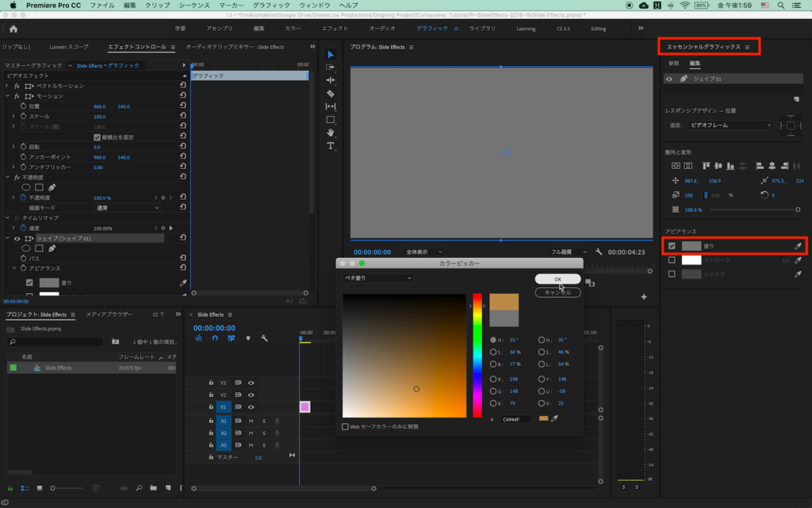This screenshot has width=812, height=508.
Task: Pick the Ripple Edit tool
Action: click(331, 80)
